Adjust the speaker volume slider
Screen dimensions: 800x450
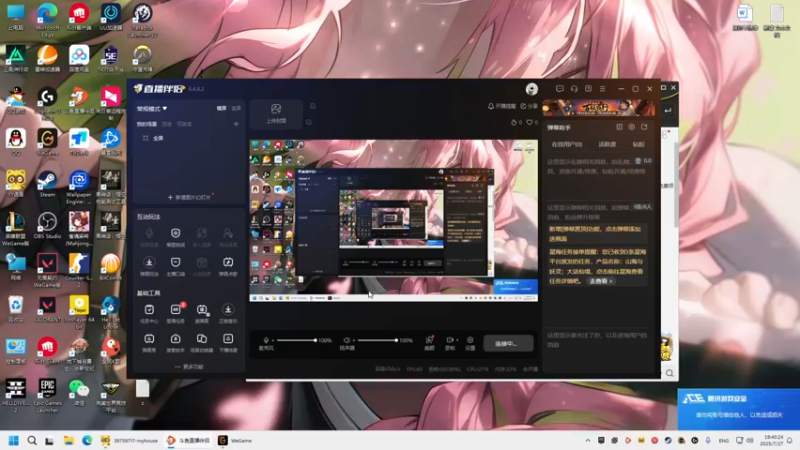tap(378, 340)
